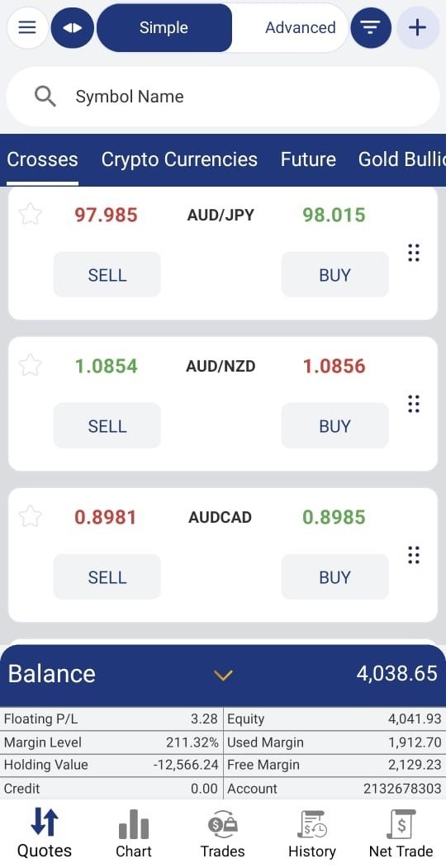Open the AUD/JPY options dots menu
The width and height of the screenshot is (446, 868).
pos(413,253)
